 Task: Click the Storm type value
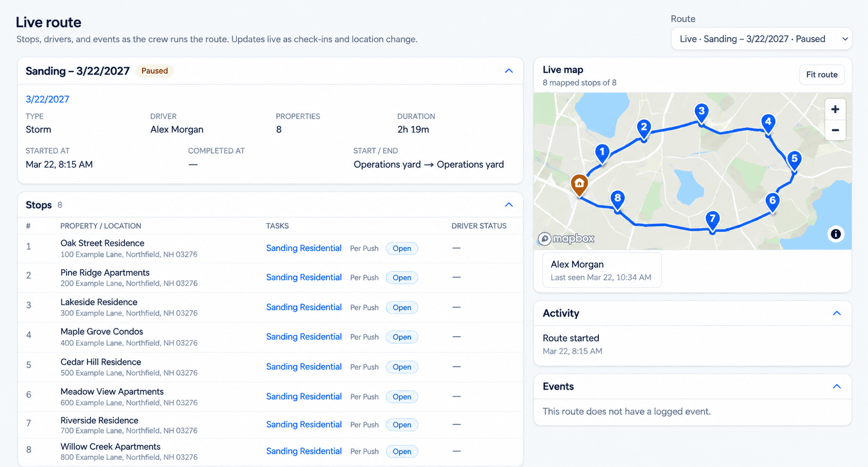point(38,129)
